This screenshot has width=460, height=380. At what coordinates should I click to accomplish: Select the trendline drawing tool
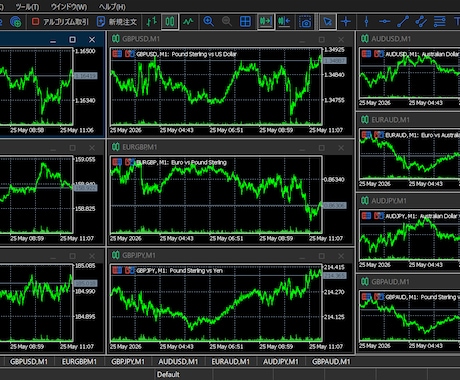[403, 22]
